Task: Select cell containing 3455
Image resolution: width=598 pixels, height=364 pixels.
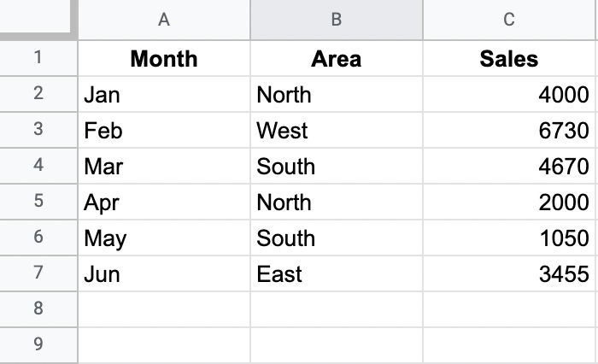Action: [509, 273]
